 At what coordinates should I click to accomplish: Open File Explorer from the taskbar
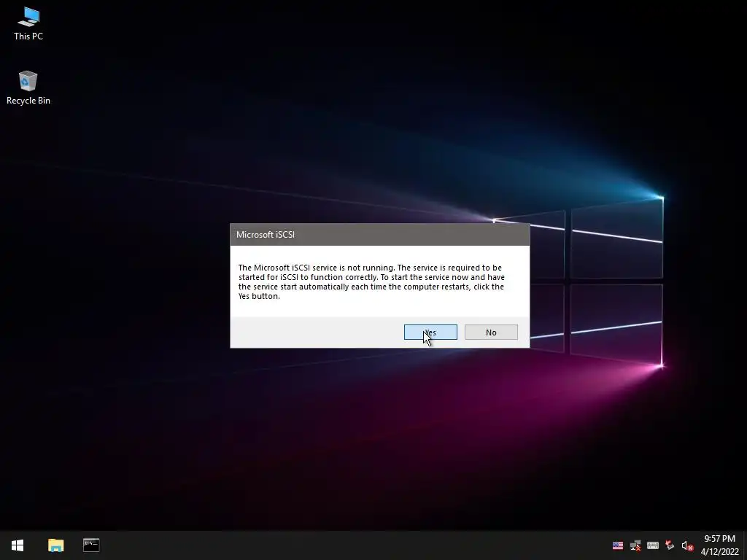[x=55, y=545]
